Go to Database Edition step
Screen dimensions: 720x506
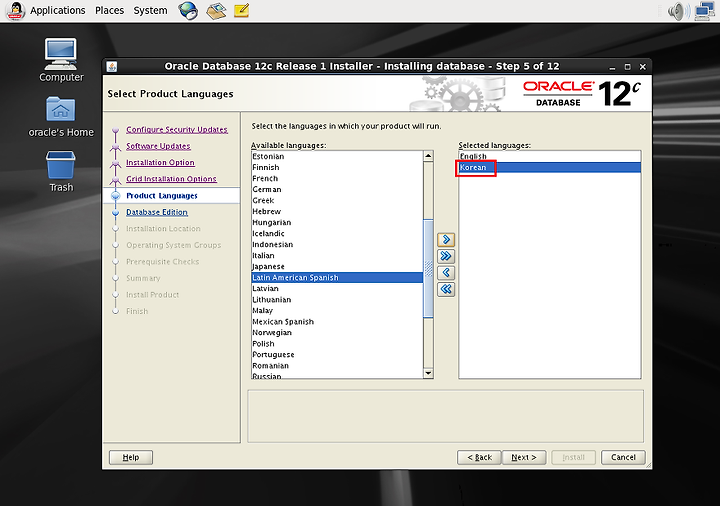tap(157, 212)
